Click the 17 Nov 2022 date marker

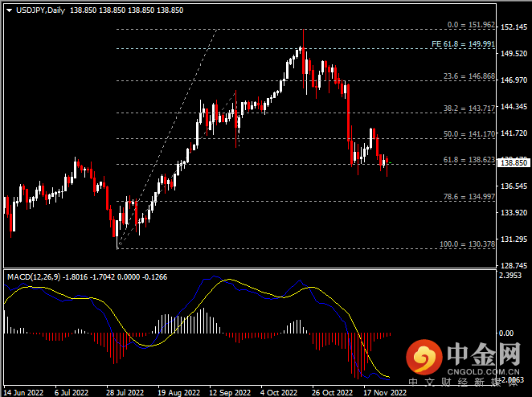click(383, 393)
